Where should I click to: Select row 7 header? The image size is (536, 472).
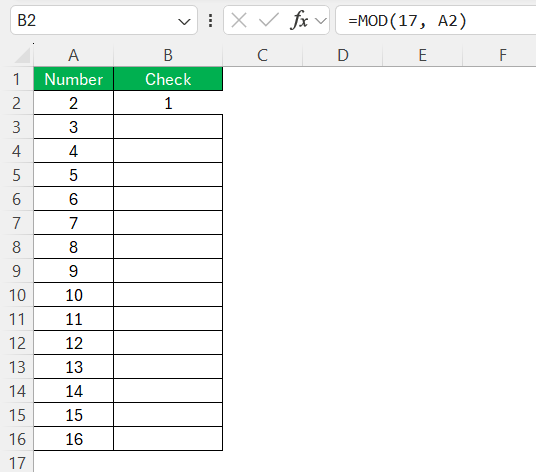click(16, 223)
